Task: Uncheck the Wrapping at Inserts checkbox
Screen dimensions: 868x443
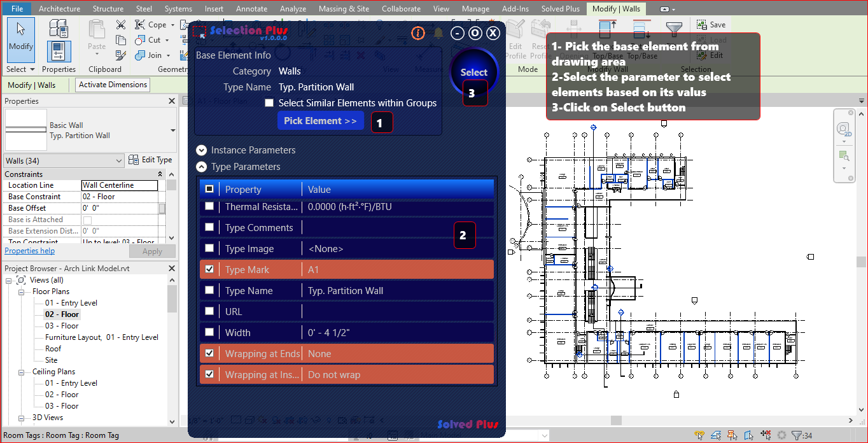Action: [x=209, y=374]
